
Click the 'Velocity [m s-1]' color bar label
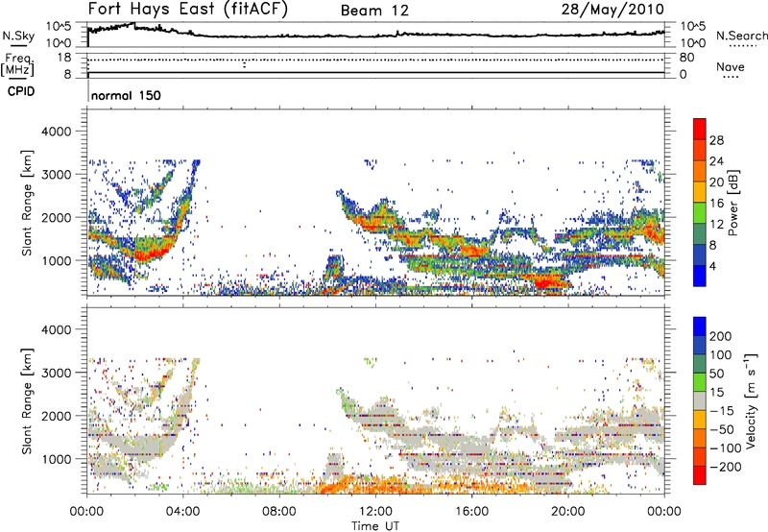click(751, 400)
